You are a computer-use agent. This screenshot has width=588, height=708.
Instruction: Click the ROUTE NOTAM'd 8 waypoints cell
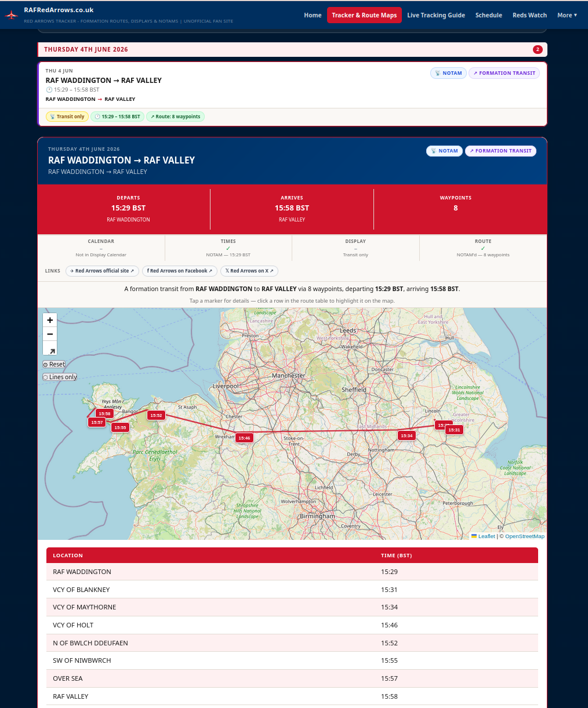click(483, 248)
